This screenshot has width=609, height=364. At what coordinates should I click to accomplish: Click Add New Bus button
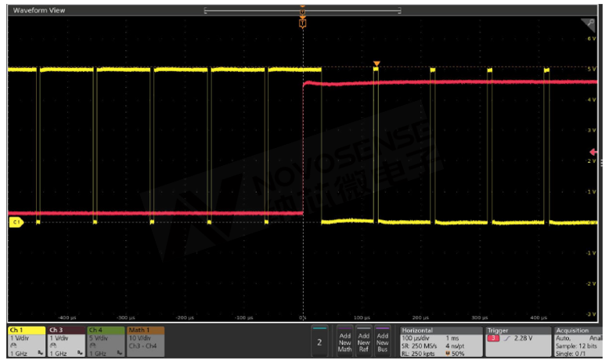click(x=382, y=341)
